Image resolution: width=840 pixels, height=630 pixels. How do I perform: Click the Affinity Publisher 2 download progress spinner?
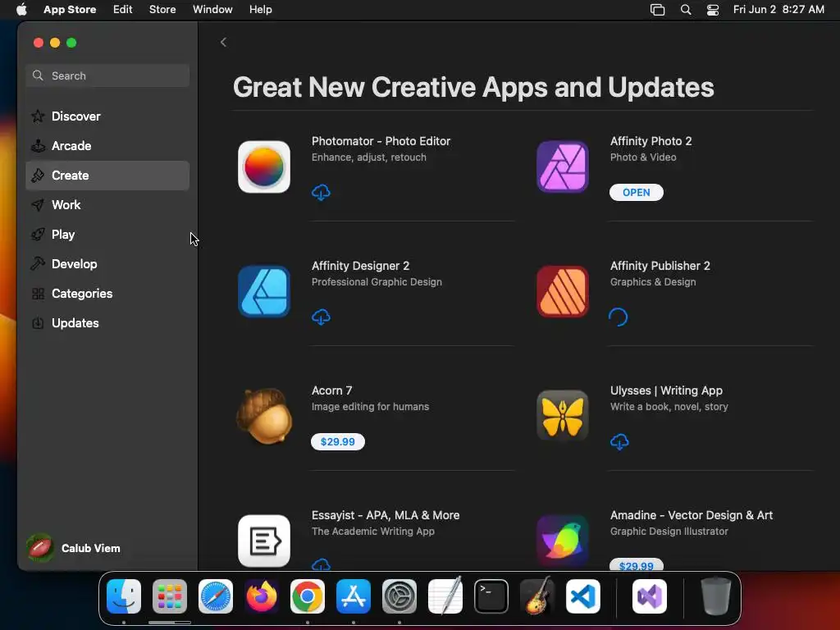coord(619,317)
